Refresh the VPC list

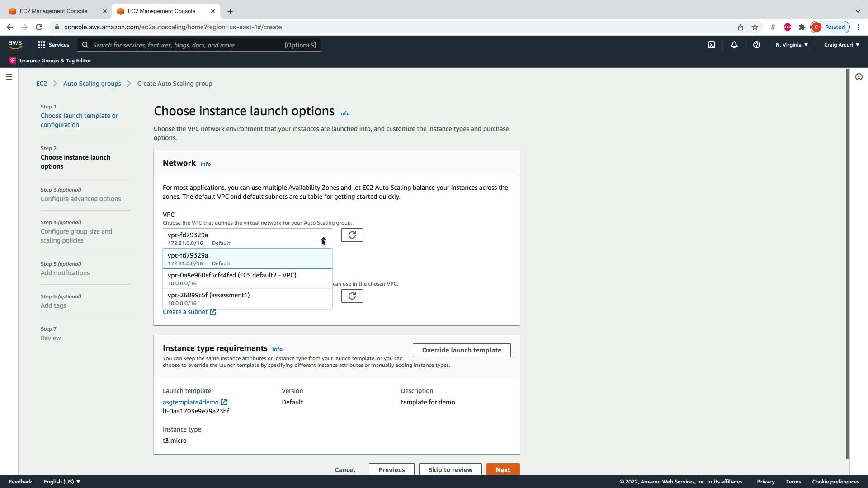(352, 235)
